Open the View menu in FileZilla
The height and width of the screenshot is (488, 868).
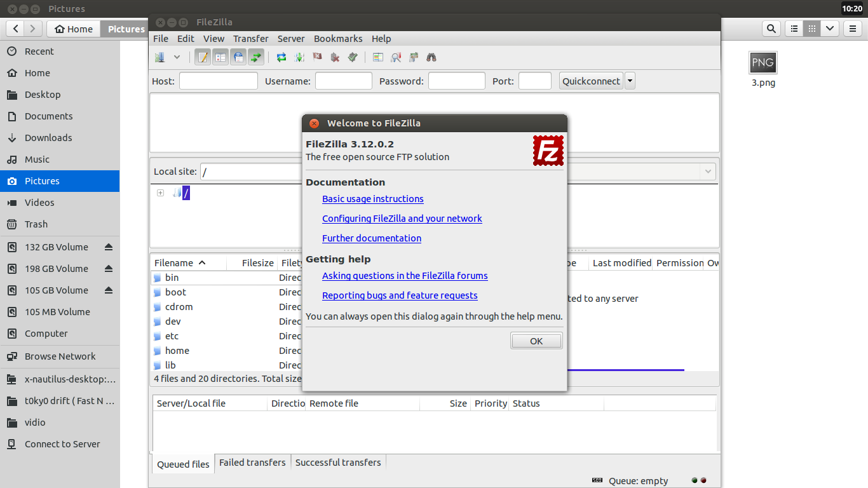click(214, 39)
